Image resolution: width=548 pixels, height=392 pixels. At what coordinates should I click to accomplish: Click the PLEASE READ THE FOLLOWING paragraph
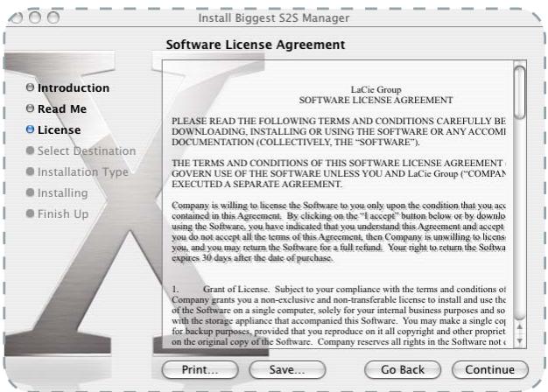[338, 131]
